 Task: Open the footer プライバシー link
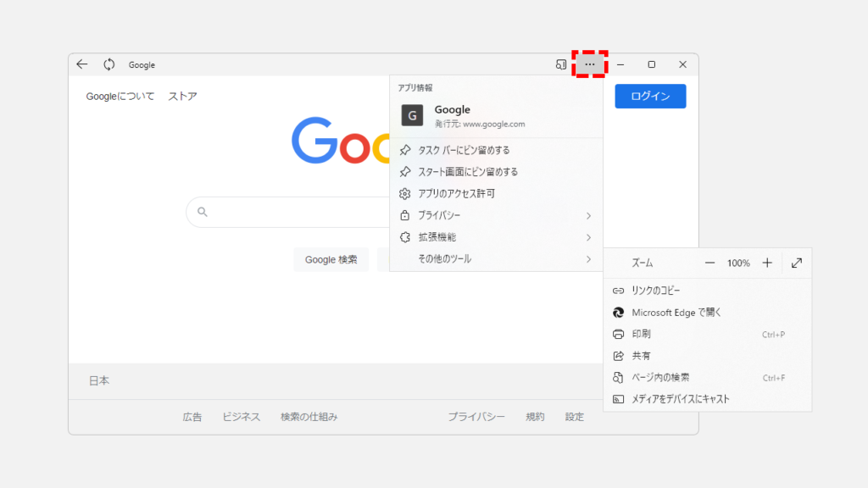(476, 417)
